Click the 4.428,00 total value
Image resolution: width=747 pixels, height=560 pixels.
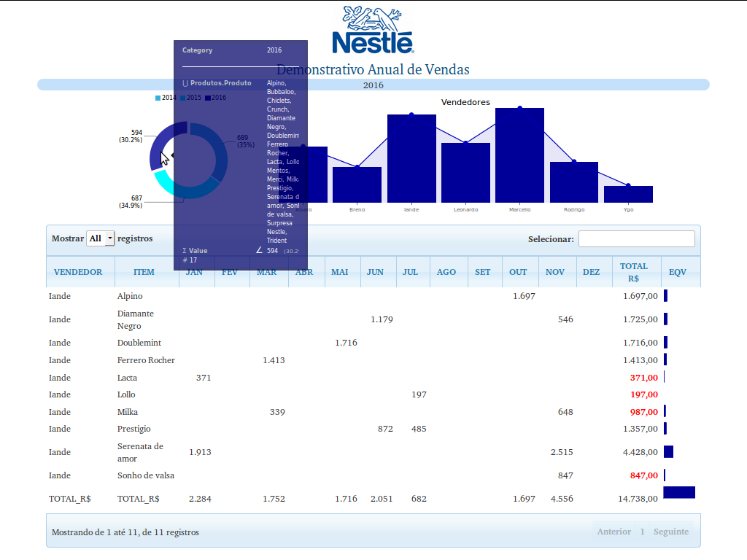640,452
